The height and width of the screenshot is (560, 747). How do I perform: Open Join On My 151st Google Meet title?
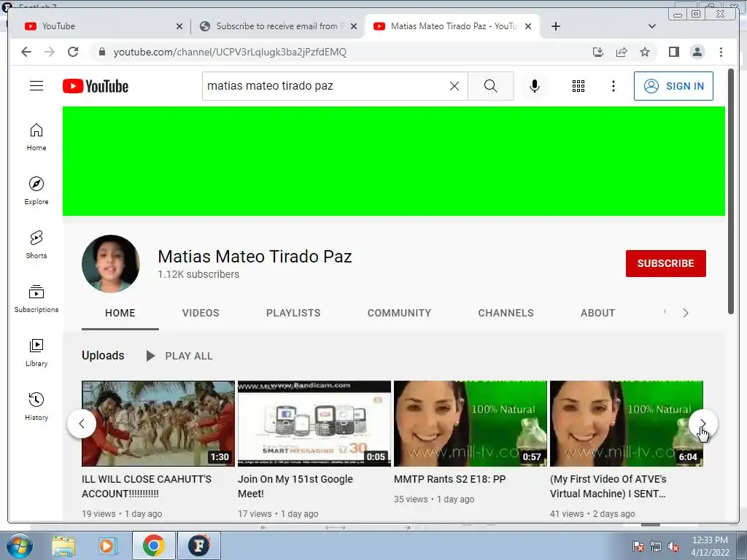coord(295,486)
